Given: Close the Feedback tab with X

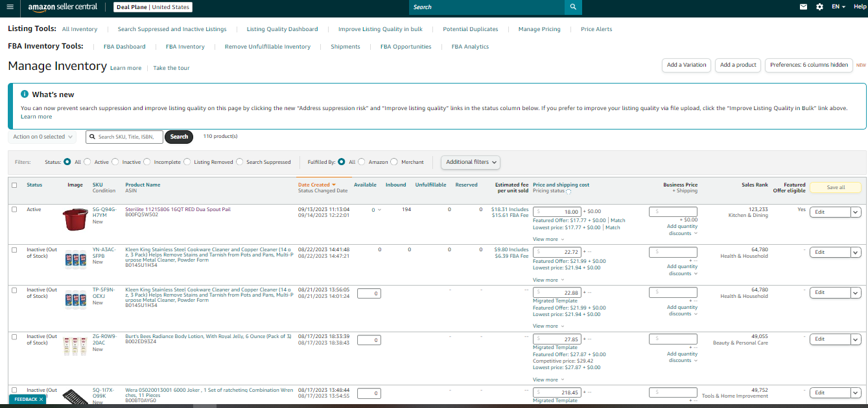Looking at the screenshot, I should [41, 400].
